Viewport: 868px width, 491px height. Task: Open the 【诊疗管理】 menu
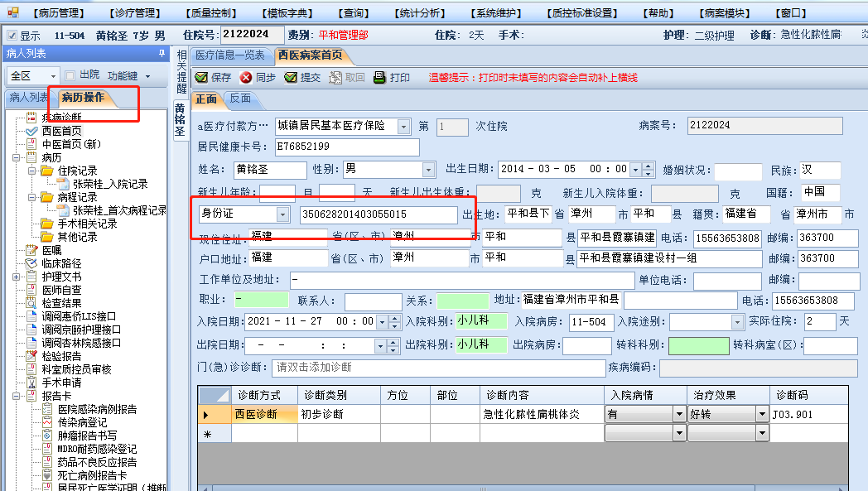click(134, 12)
